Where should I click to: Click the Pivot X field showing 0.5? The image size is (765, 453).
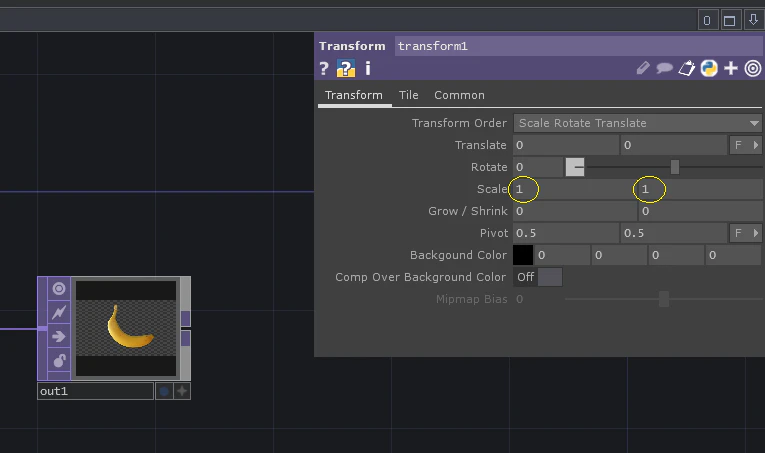(x=566, y=233)
